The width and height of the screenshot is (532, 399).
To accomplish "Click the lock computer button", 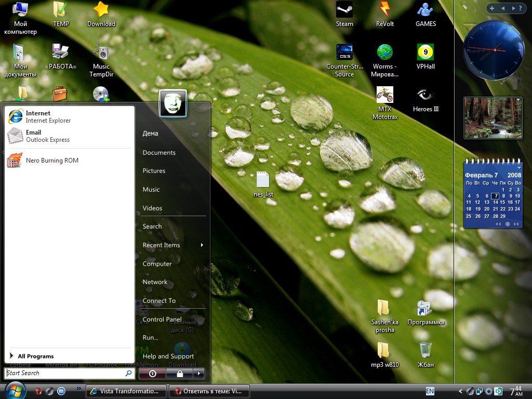I will [x=179, y=374].
